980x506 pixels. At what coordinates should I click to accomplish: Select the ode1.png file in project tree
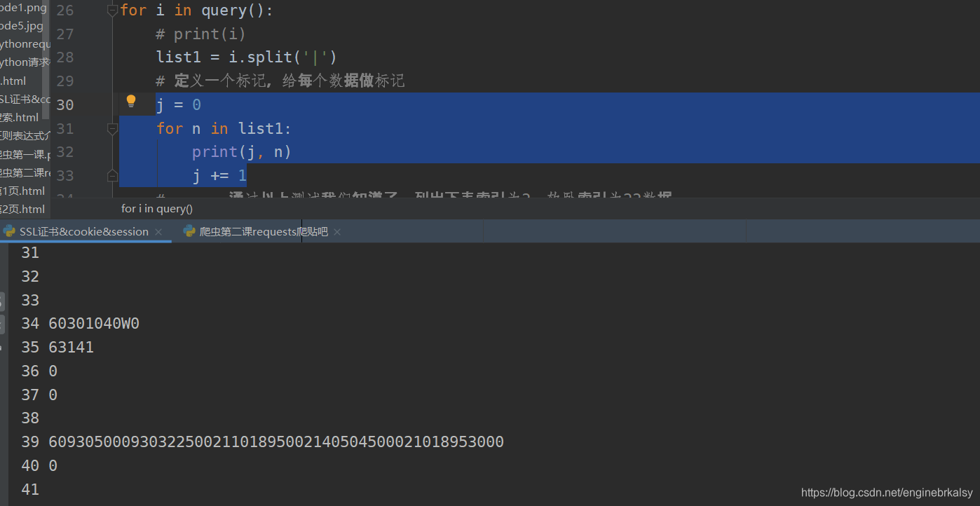tap(23, 8)
